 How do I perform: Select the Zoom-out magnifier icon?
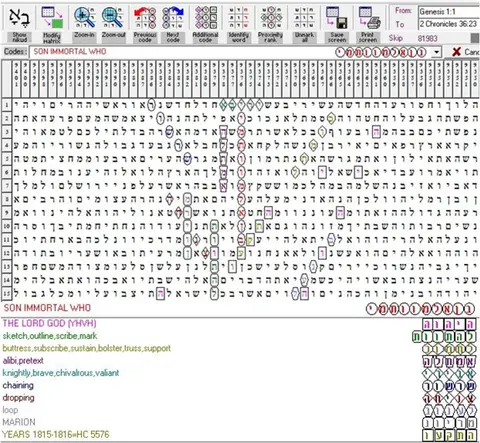tap(113, 18)
